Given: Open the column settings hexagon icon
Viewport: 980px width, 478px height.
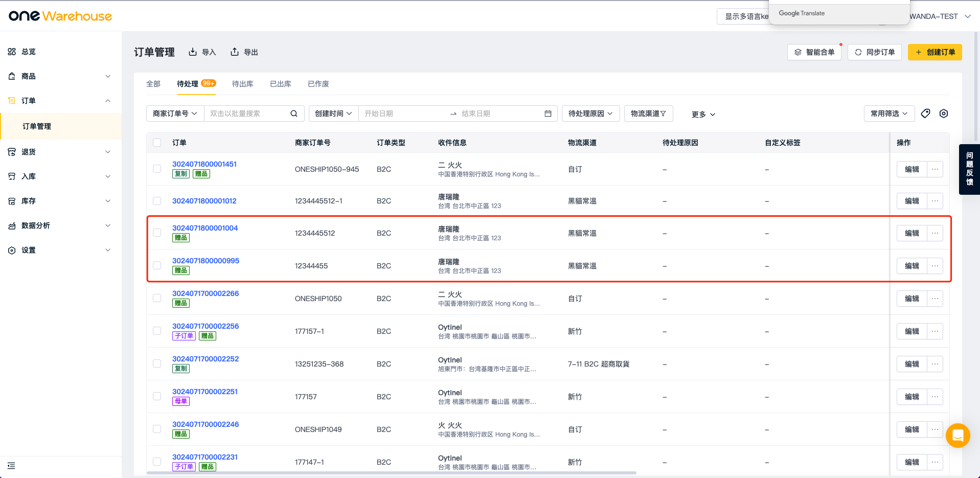Looking at the screenshot, I should pos(944,113).
